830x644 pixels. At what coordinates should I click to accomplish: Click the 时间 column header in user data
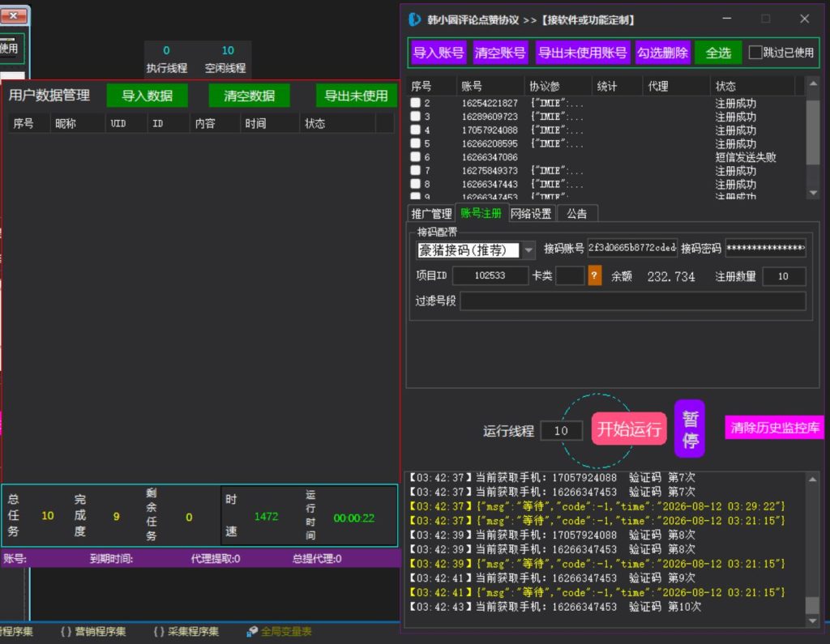(x=269, y=123)
